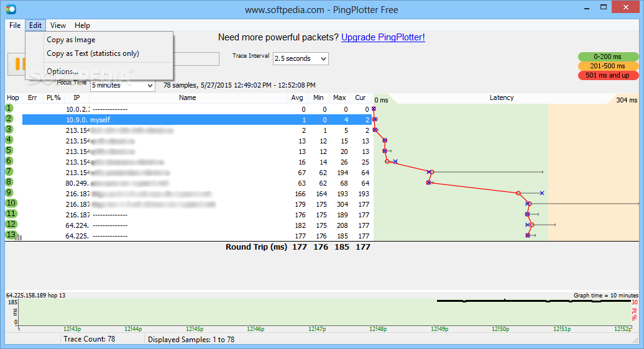Open the File menu

(x=15, y=25)
